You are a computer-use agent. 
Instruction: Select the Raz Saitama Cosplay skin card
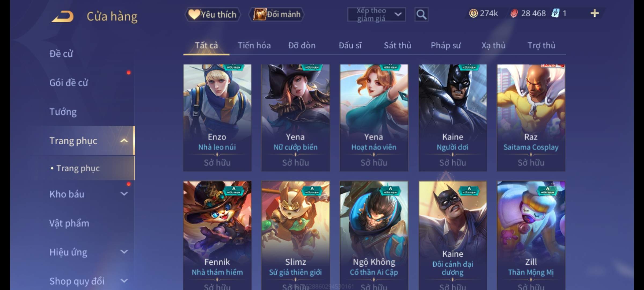(531, 118)
